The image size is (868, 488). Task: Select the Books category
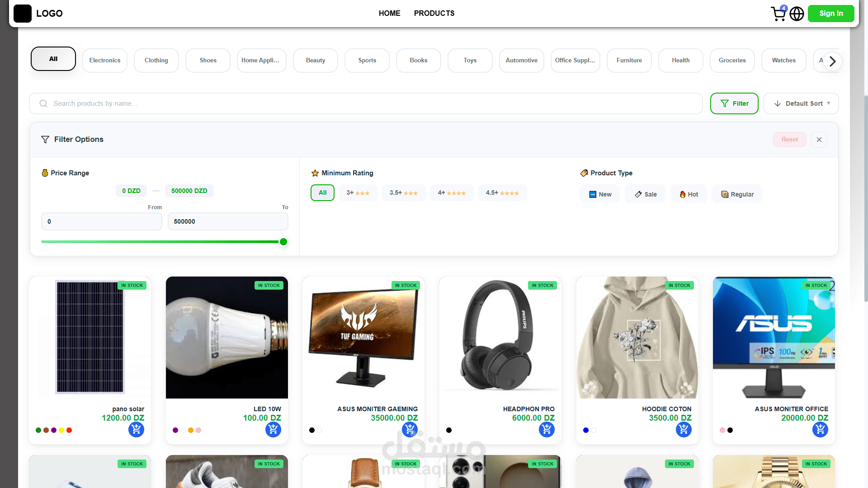[x=419, y=61]
